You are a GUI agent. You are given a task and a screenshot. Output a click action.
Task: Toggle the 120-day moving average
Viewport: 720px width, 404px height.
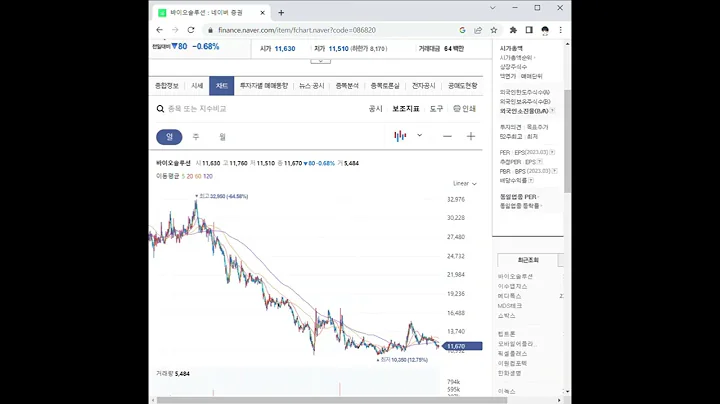208,176
